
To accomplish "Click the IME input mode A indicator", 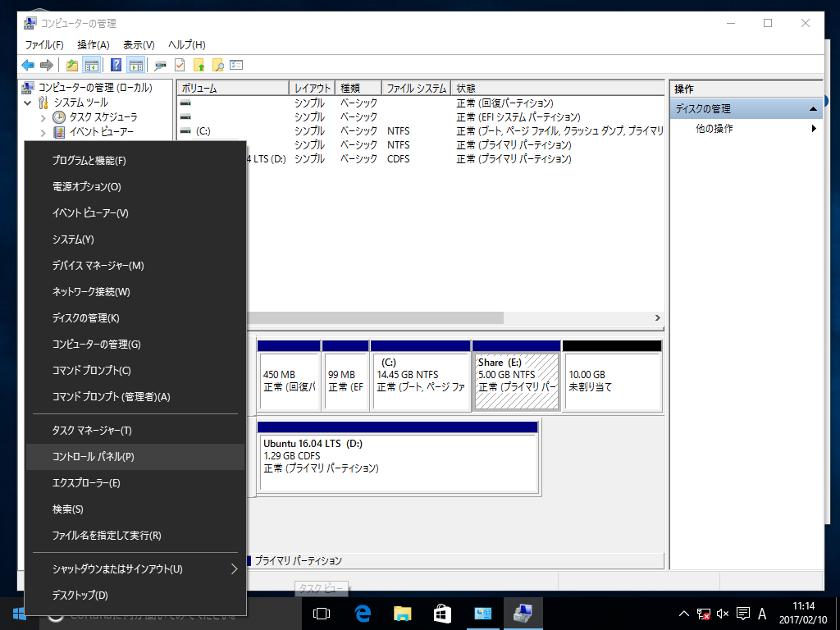I will pos(762,614).
